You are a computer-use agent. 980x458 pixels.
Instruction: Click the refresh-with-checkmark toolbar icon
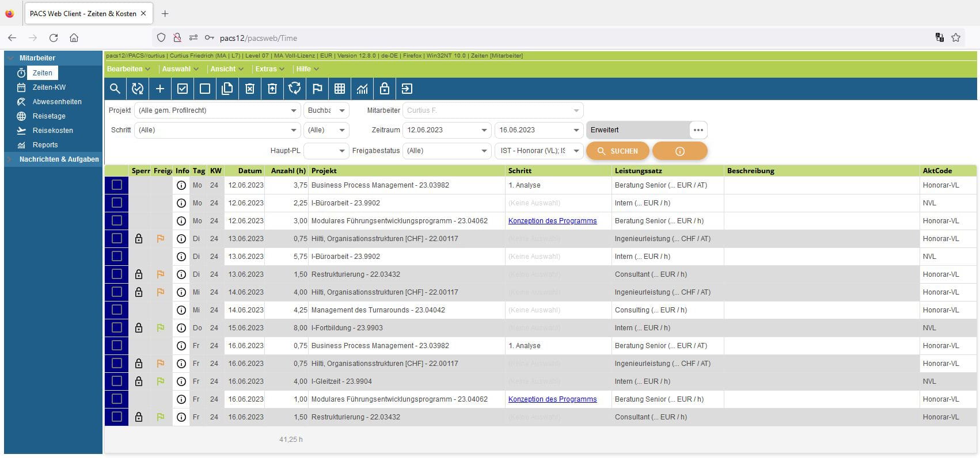pos(138,89)
